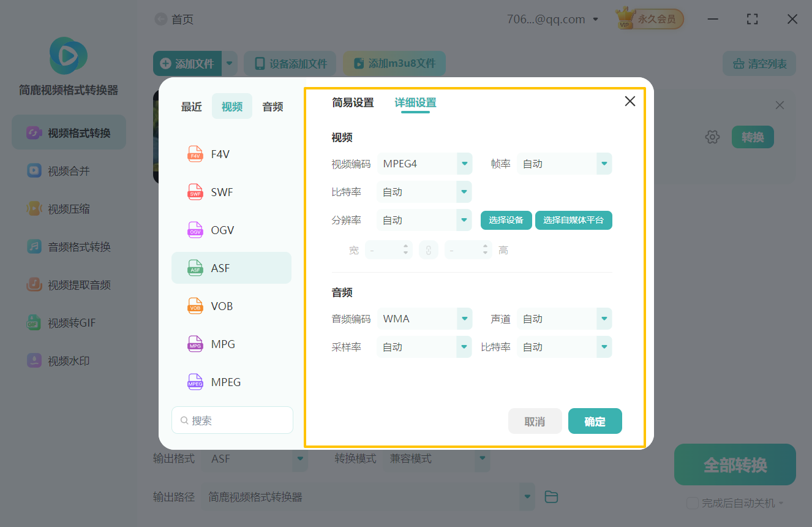Open the 转换模式 兼容模式 dropdown
Viewport: 812px width, 527px height.
[x=437, y=458]
